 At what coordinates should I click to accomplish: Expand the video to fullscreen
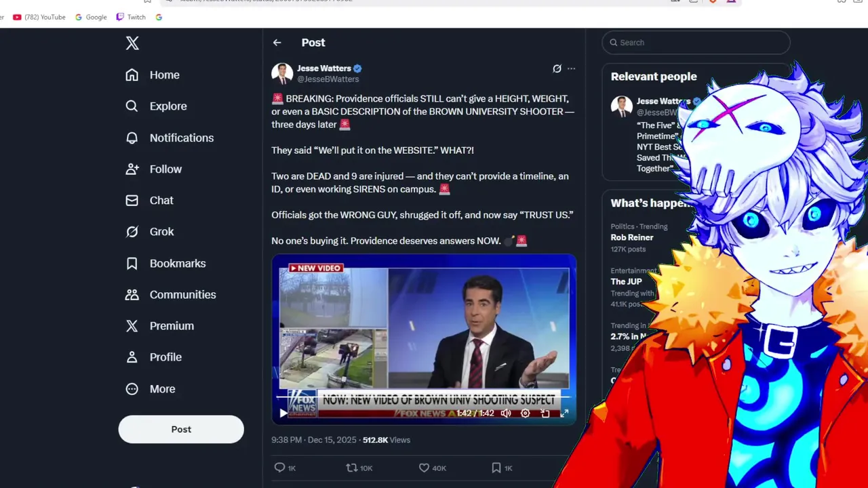564,413
